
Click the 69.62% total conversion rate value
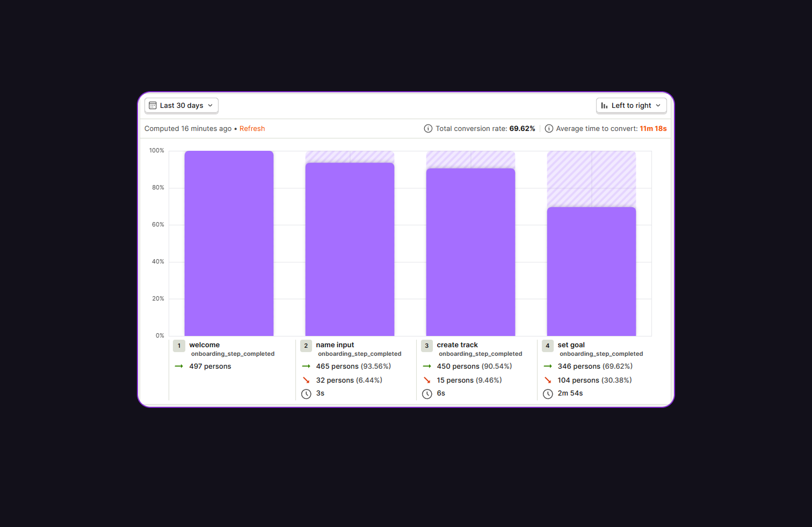[x=522, y=129]
